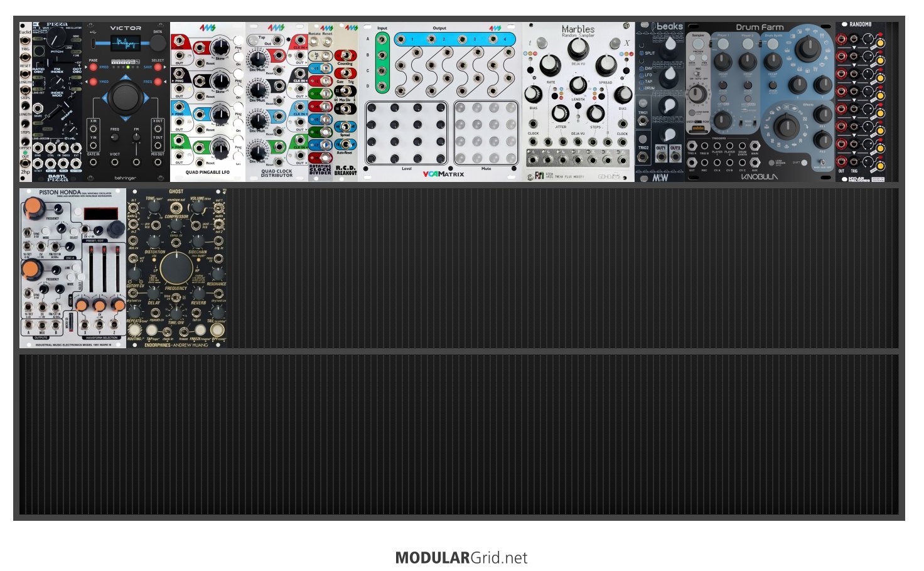Click the red channel Skew knob on Quad Pingable LFO
Screen dimensions: 924x571
coord(220,46)
